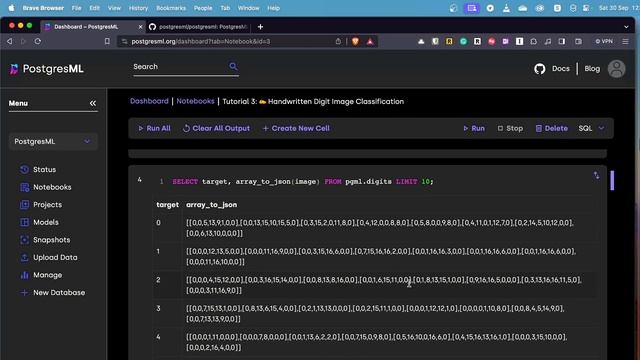This screenshot has height=360, width=640.
Task: Run the selected cell
Action: tap(474, 128)
